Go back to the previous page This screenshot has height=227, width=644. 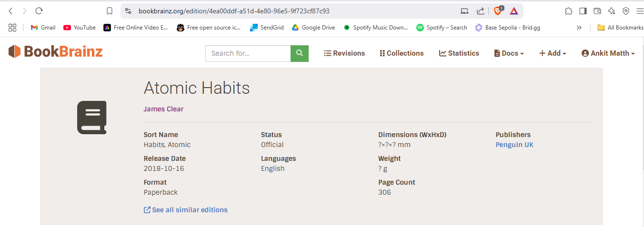[10, 10]
